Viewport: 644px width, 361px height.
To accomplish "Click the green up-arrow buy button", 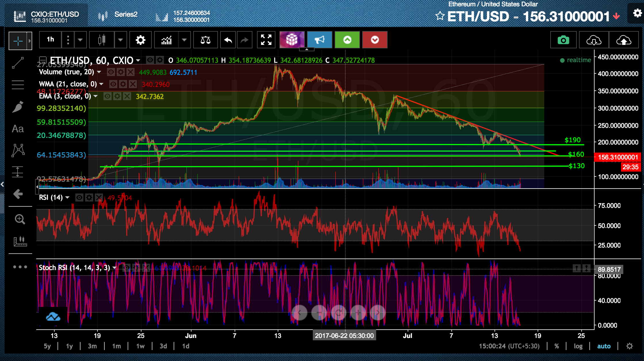I will [347, 40].
